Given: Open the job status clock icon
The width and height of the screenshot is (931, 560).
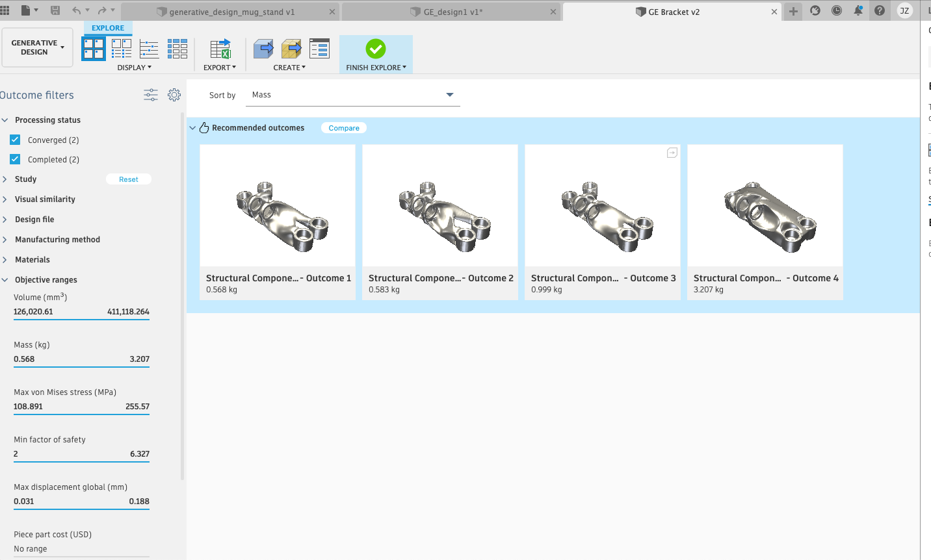Looking at the screenshot, I should coord(837,10).
